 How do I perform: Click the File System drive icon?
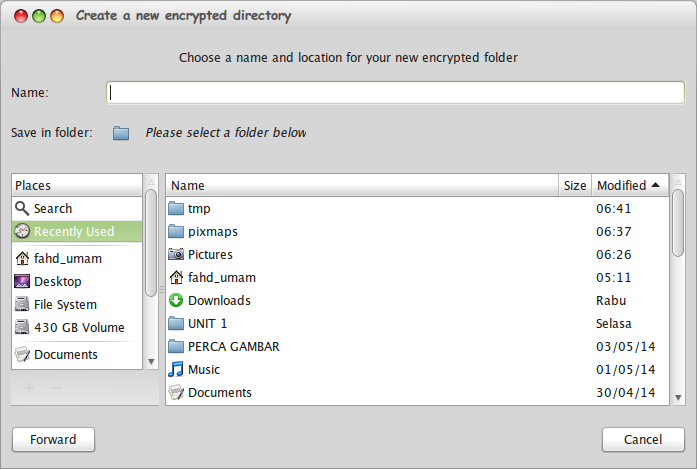(22, 304)
